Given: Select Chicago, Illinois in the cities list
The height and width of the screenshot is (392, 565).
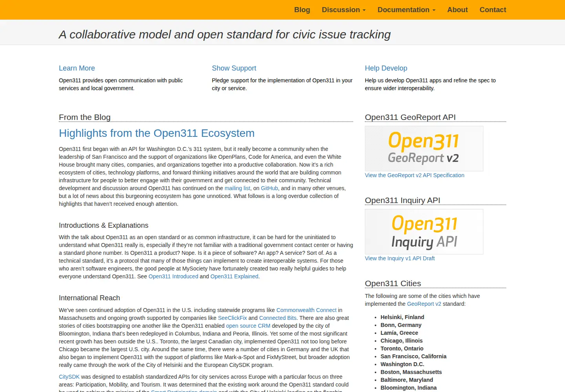Looking at the screenshot, I should tap(401, 341).
